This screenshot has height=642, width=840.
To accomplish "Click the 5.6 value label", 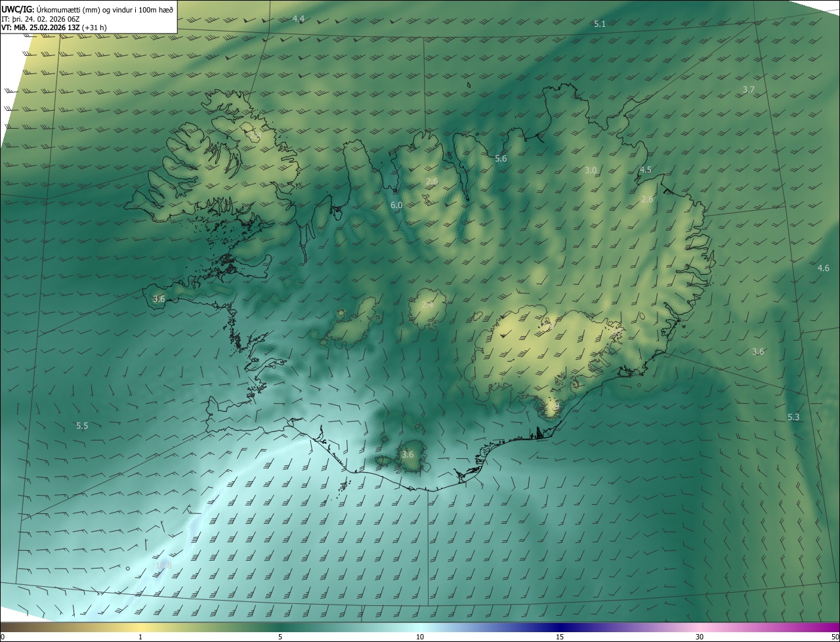I will 501,159.
